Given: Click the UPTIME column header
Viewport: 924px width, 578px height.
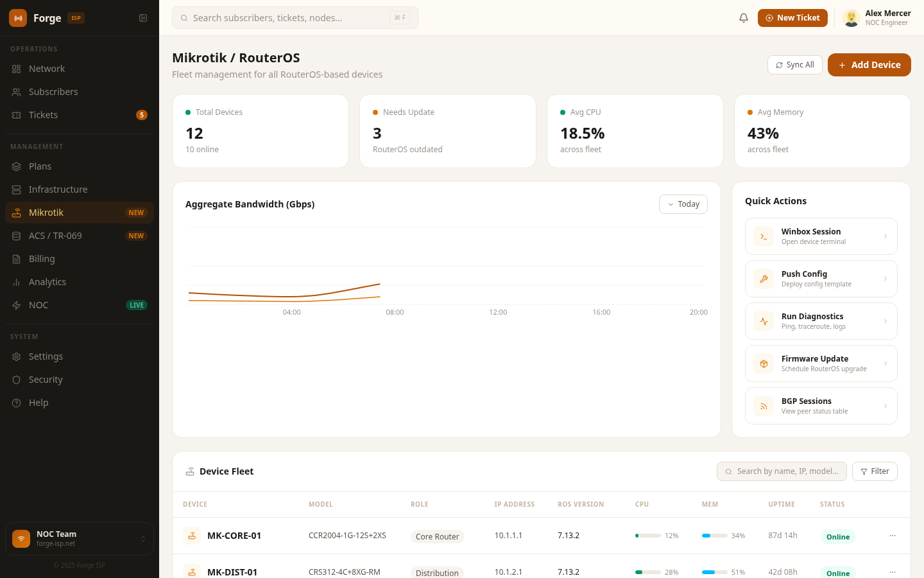Looking at the screenshot, I should pos(782,504).
